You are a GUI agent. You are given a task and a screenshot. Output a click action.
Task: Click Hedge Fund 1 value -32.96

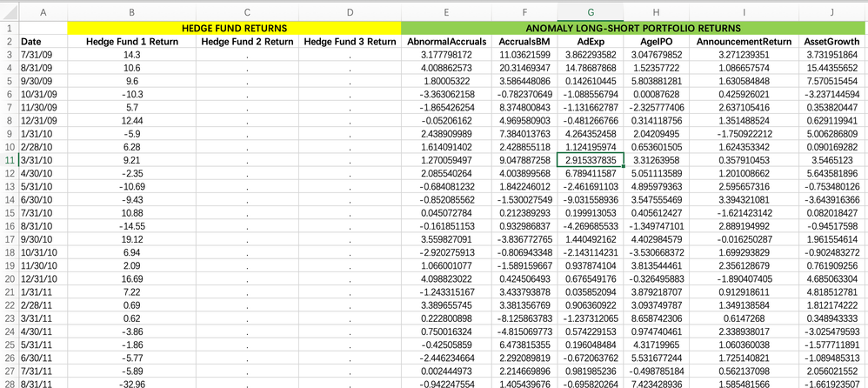point(131,382)
